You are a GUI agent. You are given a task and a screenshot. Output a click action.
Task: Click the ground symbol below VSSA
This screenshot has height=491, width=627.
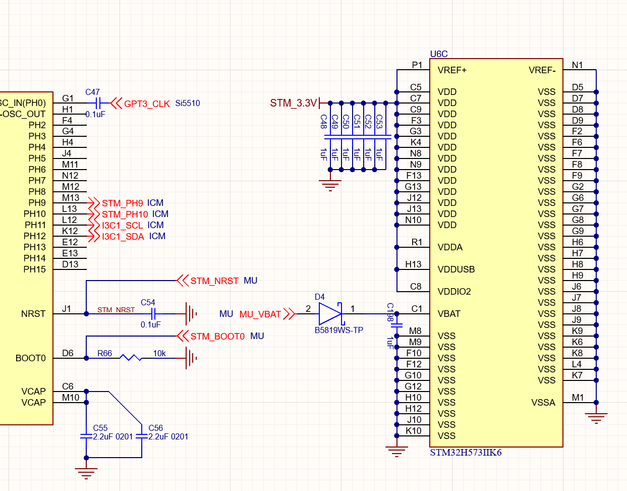[x=596, y=418]
